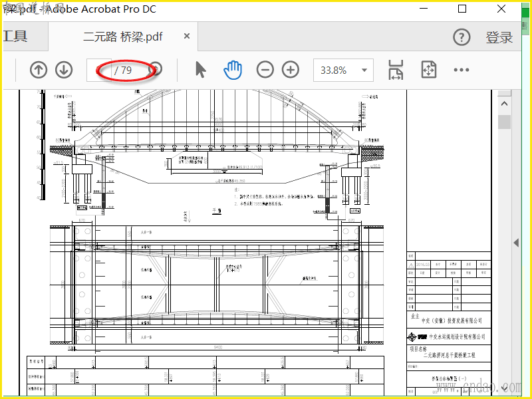Fit the full page to window
532x399 pixels.
(428, 70)
